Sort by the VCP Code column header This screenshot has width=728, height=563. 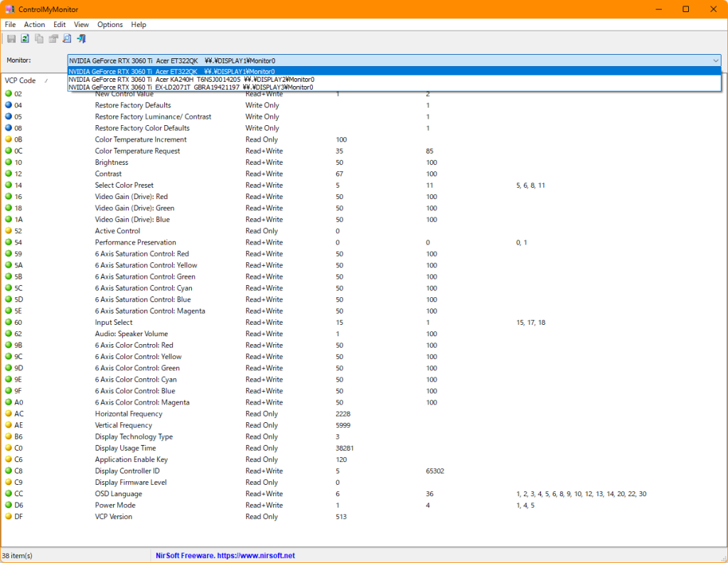click(20, 80)
